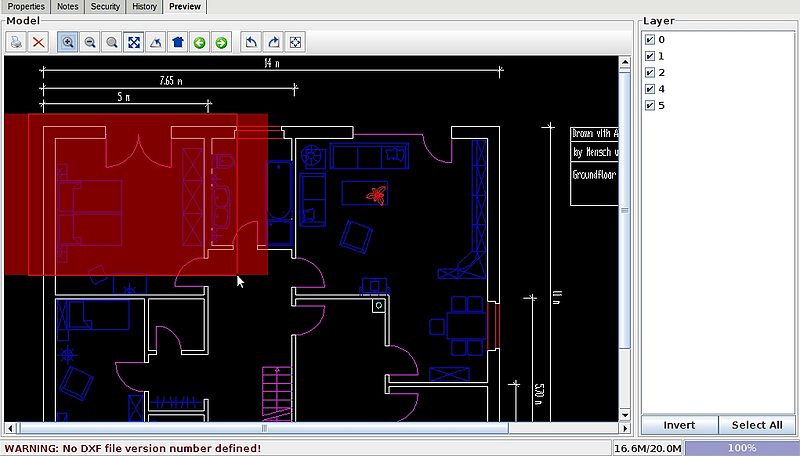Click the Select All button
Viewport: 800px width, 456px height.
pos(757,425)
